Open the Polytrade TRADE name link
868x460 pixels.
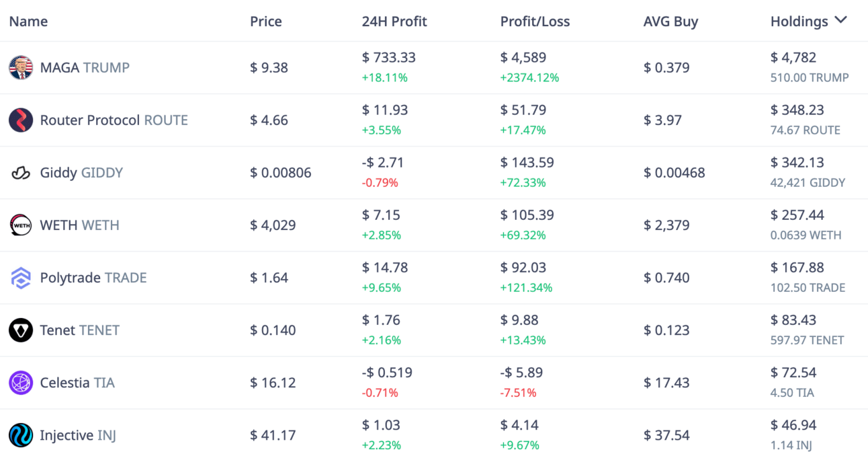(x=93, y=278)
